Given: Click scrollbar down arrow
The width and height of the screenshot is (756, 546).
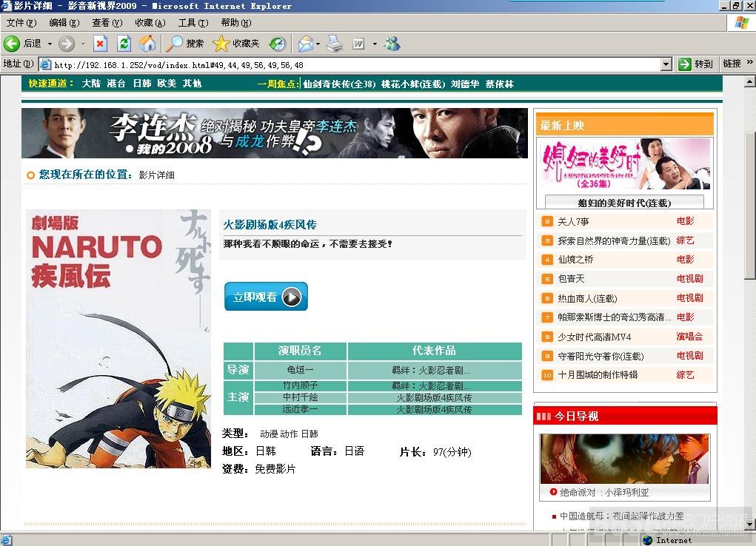Looking at the screenshot, I should [750, 524].
